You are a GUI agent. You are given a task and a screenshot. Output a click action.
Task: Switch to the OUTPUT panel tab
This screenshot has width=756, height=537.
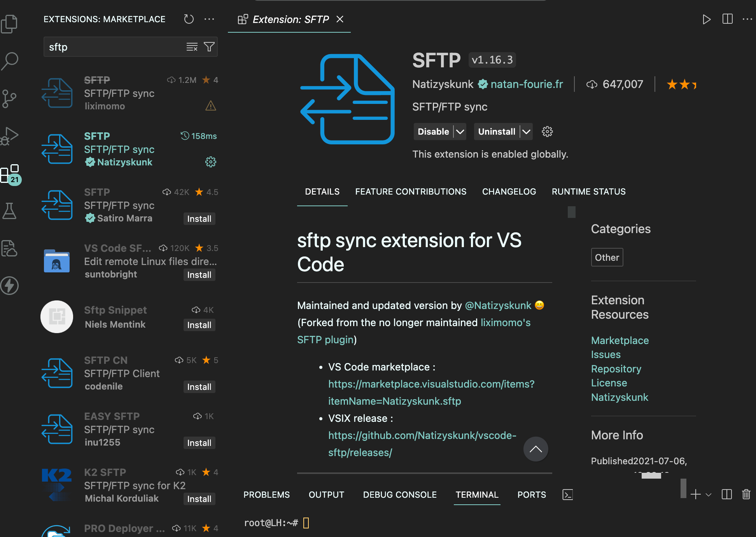click(326, 495)
